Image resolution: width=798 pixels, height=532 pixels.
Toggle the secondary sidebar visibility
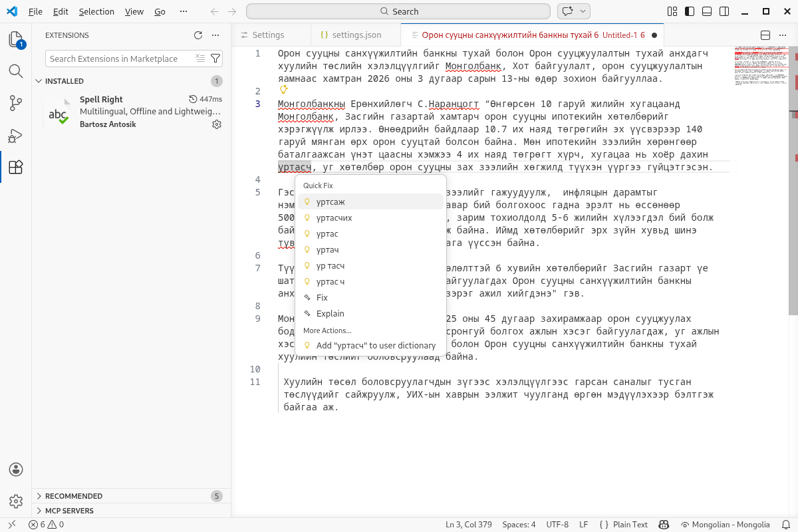coord(723,11)
